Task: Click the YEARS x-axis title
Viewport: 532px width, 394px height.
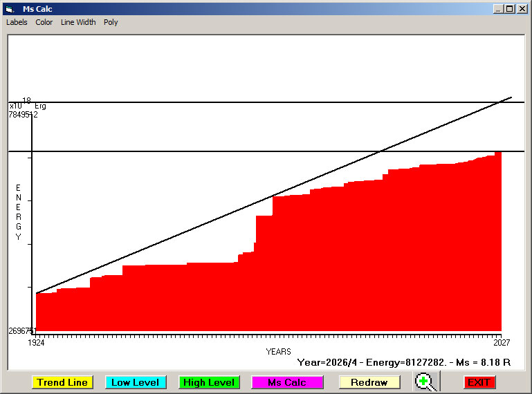Action: pos(278,352)
